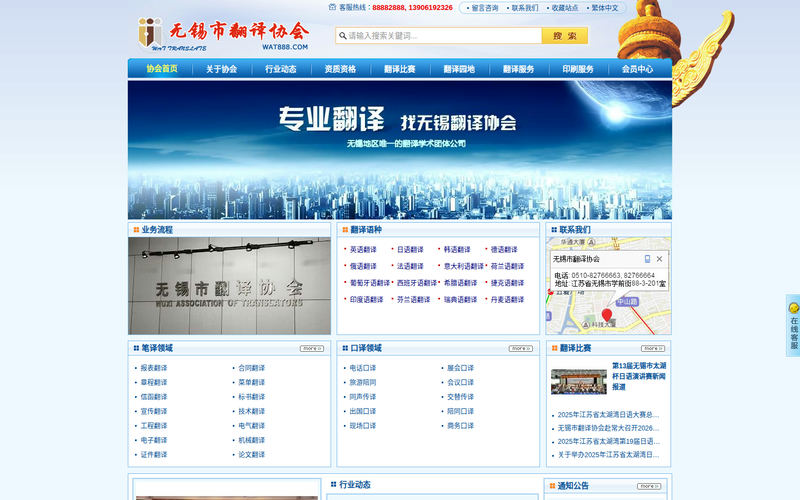Click the yellow 搜索 button
The width and height of the screenshot is (800, 500).
565,36
